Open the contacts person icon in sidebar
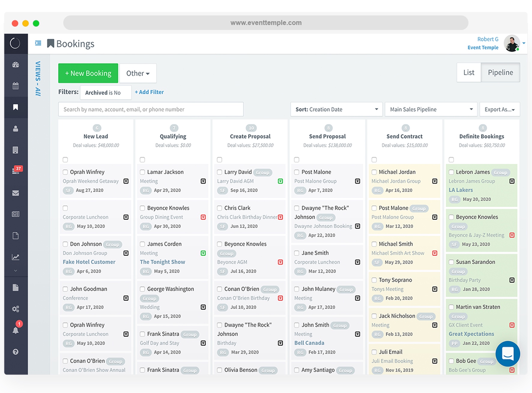This screenshot has height=393, width=532. pyautogui.click(x=16, y=129)
